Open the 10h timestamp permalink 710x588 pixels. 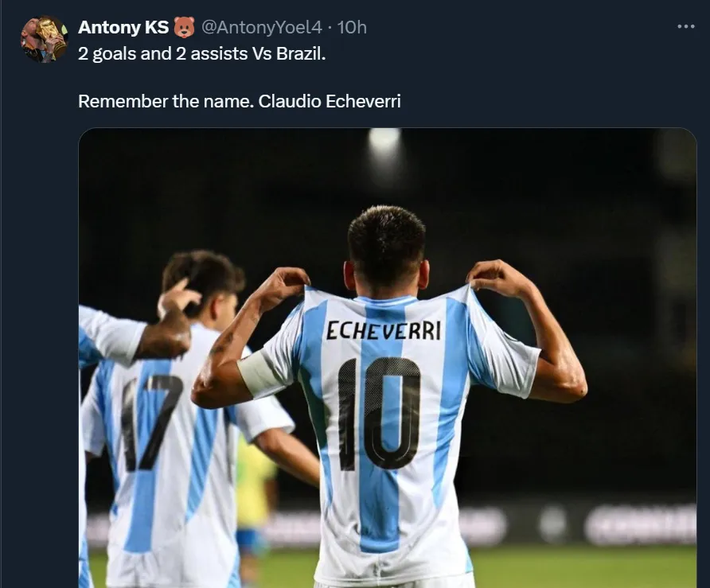coord(352,28)
